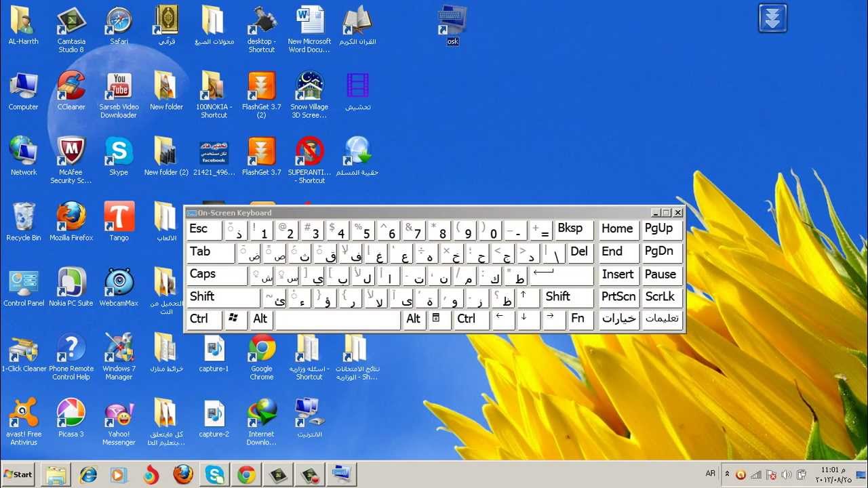Open Windows Media Player from the taskbar
This screenshot has height=488, width=868.
pyautogui.click(x=118, y=474)
